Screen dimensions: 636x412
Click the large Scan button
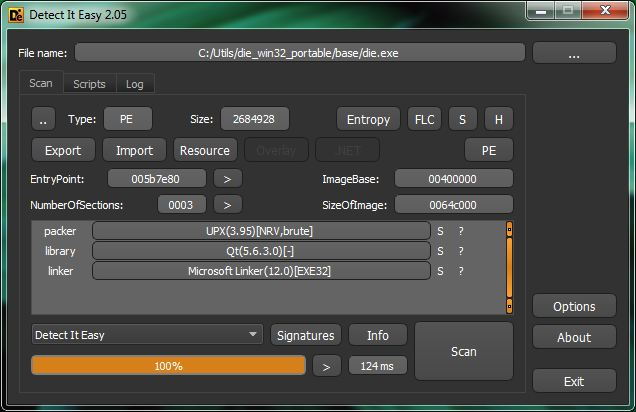pyautogui.click(x=464, y=351)
